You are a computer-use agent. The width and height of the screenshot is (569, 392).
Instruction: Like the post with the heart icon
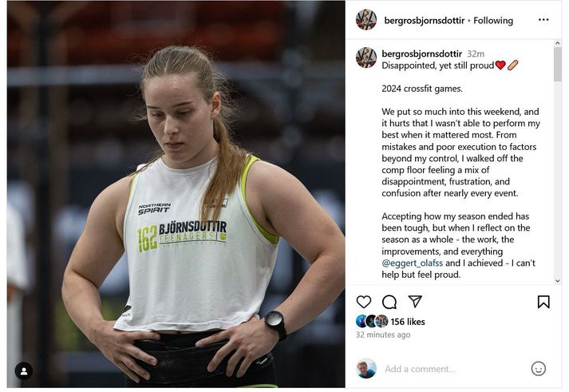(x=364, y=302)
